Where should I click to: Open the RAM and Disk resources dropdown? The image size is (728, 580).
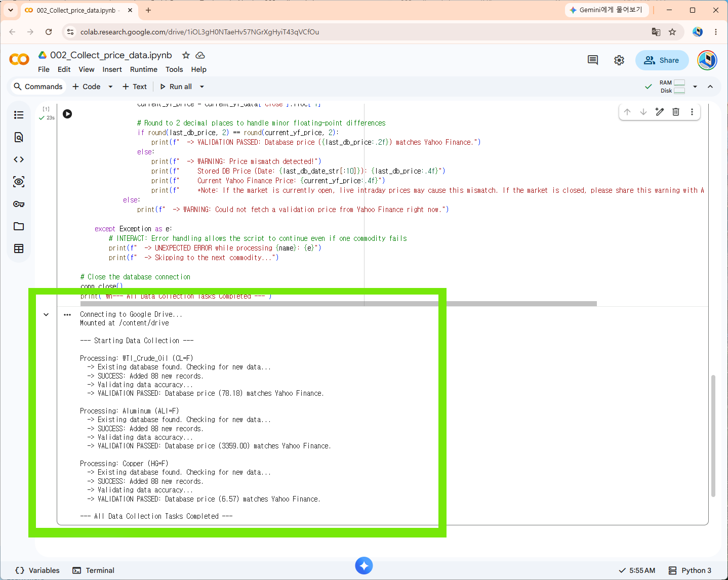click(695, 87)
